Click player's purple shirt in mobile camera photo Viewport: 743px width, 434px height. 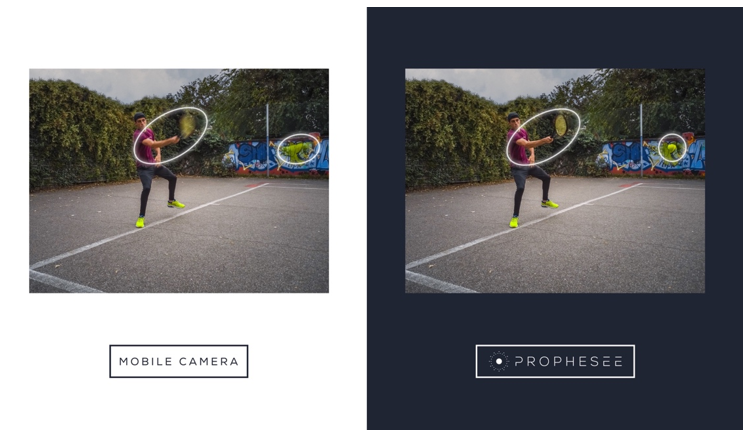coord(144,146)
